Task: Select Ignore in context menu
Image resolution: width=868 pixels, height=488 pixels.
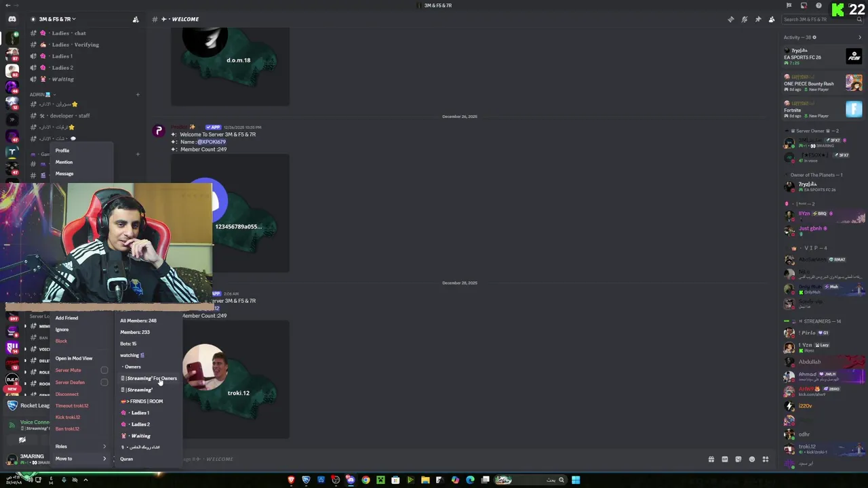Action: (x=62, y=329)
